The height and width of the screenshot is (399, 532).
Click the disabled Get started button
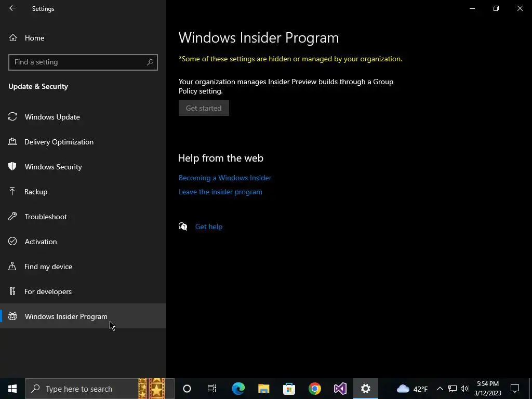[x=204, y=108]
